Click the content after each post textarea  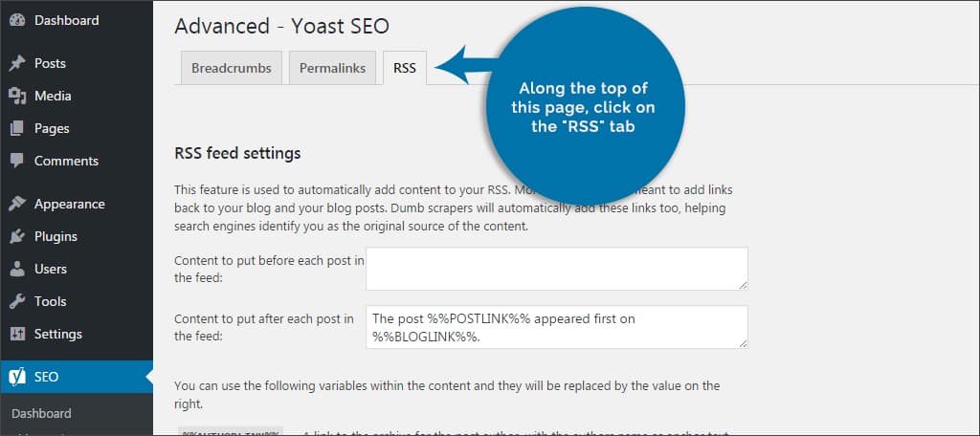tap(557, 327)
